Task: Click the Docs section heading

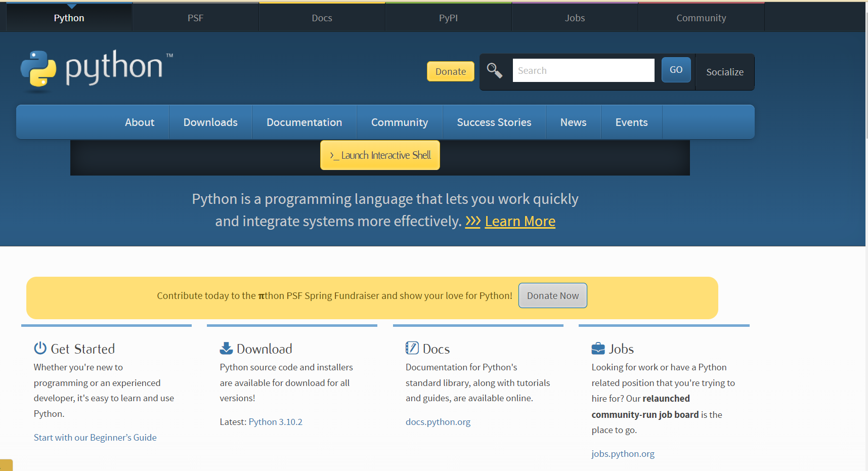Action: pos(436,349)
